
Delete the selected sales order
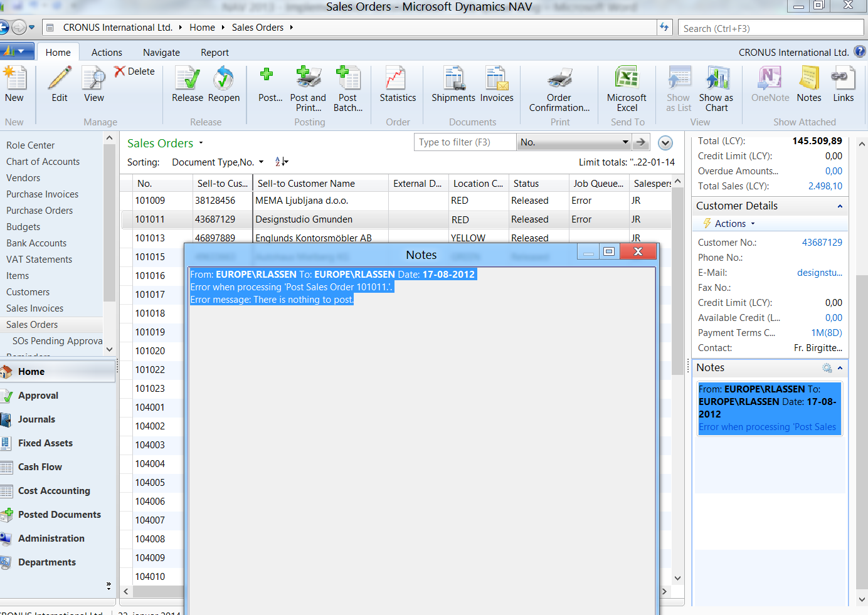[x=134, y=71]
